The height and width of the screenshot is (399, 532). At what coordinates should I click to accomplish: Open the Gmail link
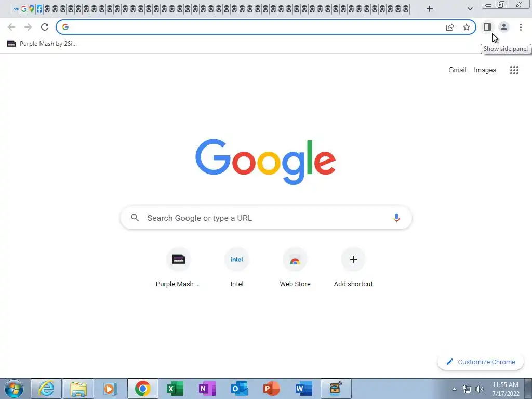(x=457, y=70)
